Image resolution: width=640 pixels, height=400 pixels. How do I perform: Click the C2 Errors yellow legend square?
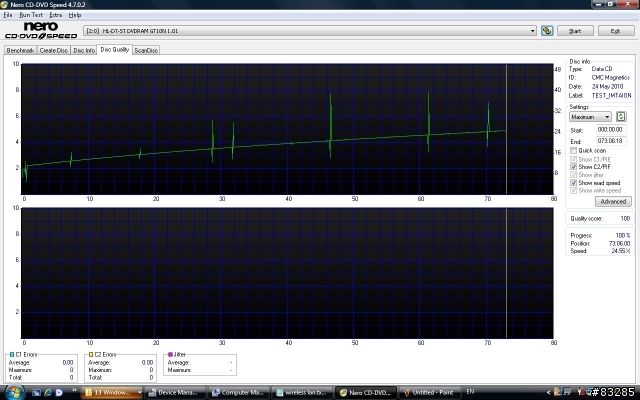(x=91, y=354)
